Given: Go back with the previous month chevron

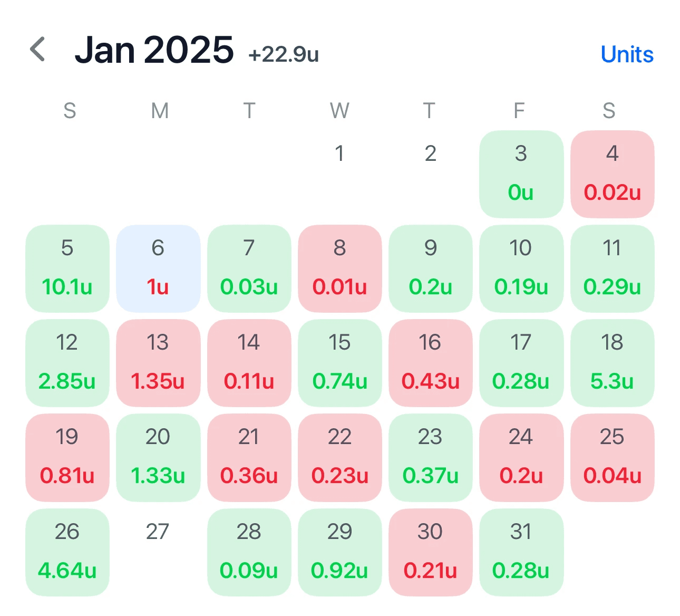Looking at the screenshot, I should tap(38, 50).
